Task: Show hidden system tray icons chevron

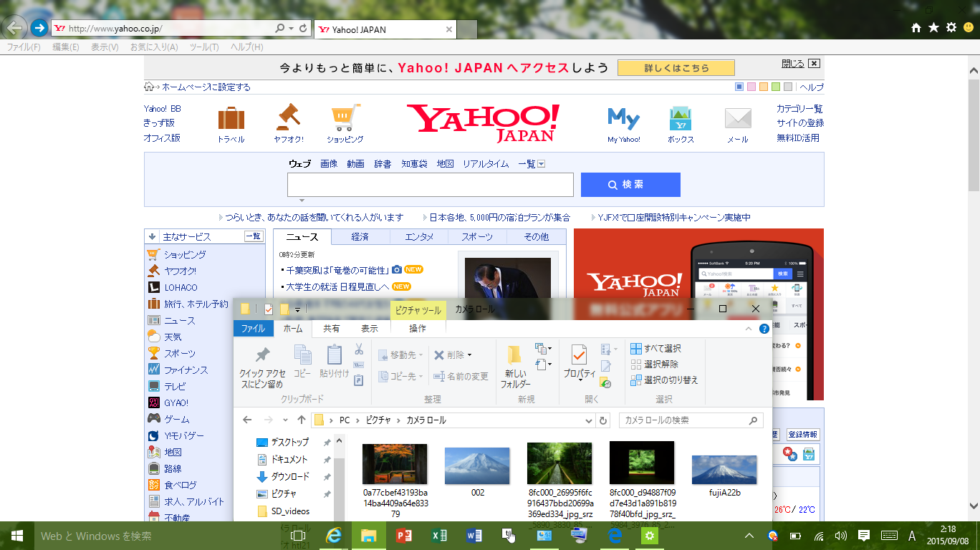Action: pyautogui.click(x=749, y=535)
